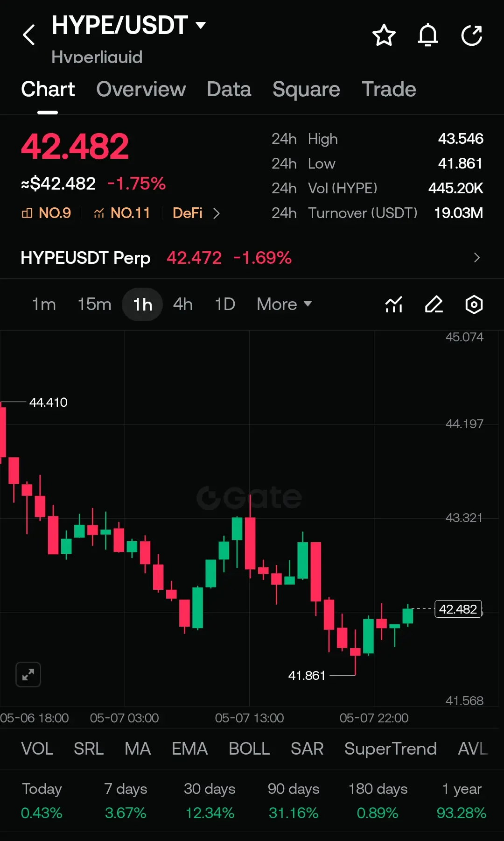504x841 pixels.
Task: Tap the back arrow icon
Action: coord(29,35)
